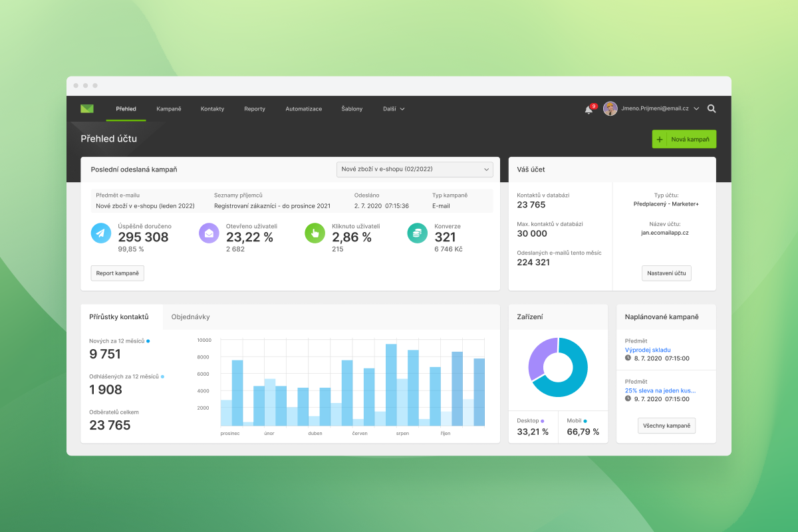Click the subject Nové zboží v e-shopu (leden 2022)
The width and height of the screenshot is (798, 532).
[145, 206]
